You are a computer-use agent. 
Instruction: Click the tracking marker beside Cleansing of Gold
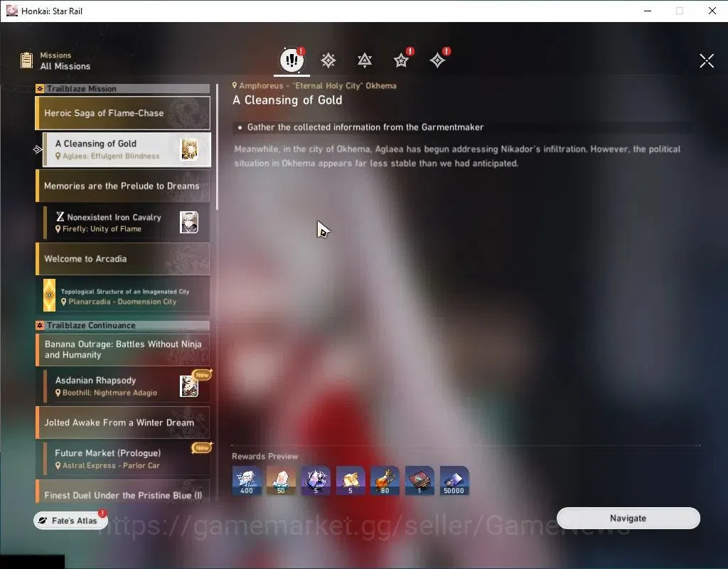(x=38, y=149)
